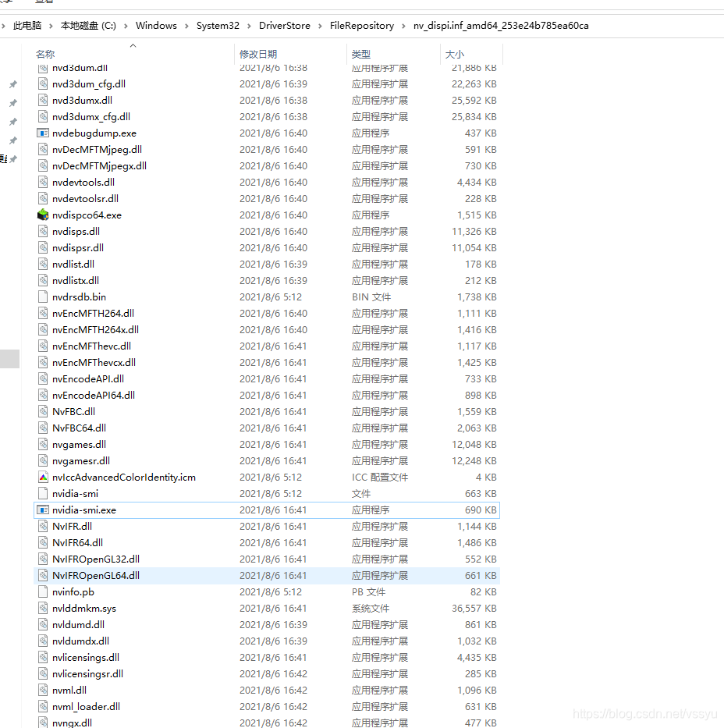Click the 36,557 KB size value
Viewport: 724px width, 728px height.
tap(474, 608)
